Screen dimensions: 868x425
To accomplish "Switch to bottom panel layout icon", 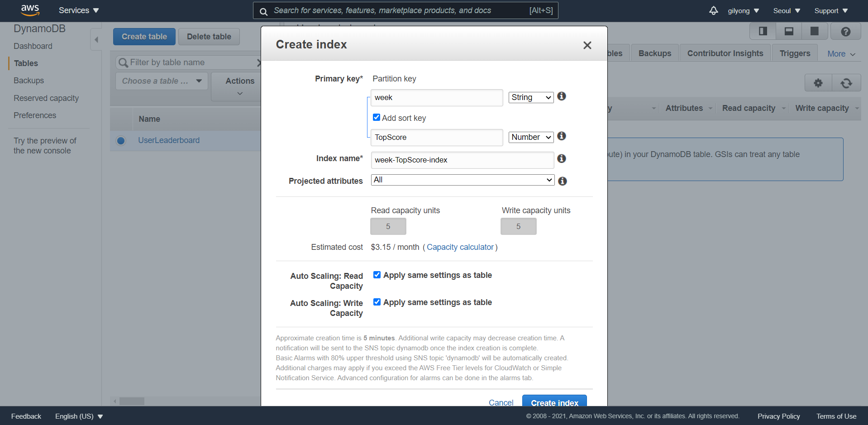I will pyautogui.click(x=789, y=31).
